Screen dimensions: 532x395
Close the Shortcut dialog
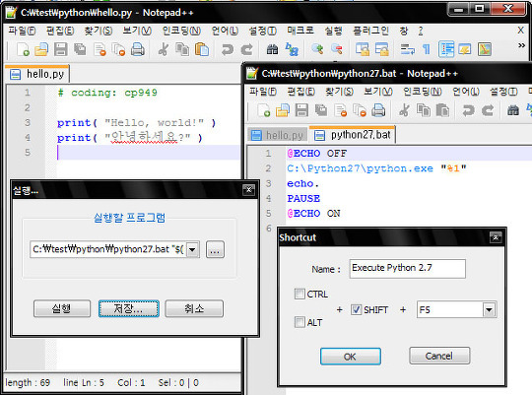tap(496, 237)
